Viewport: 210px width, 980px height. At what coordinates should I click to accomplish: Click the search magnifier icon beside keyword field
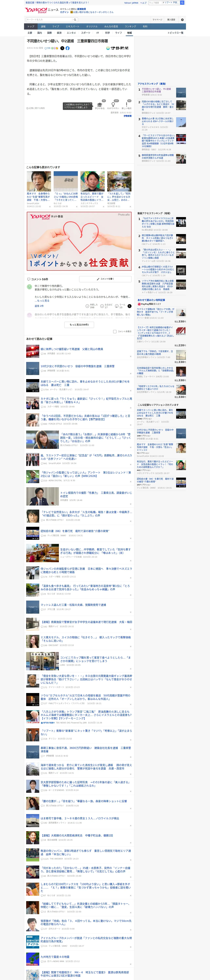[x=75, y=20]
